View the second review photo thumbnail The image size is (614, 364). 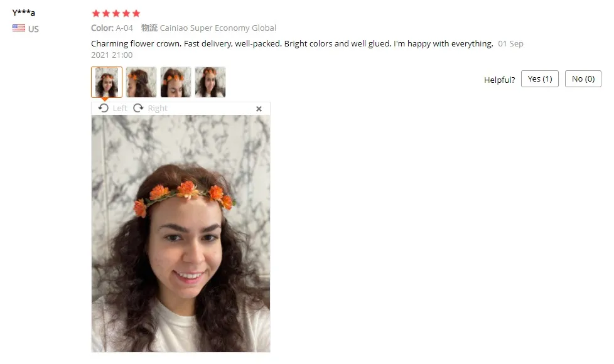point(141,82)
